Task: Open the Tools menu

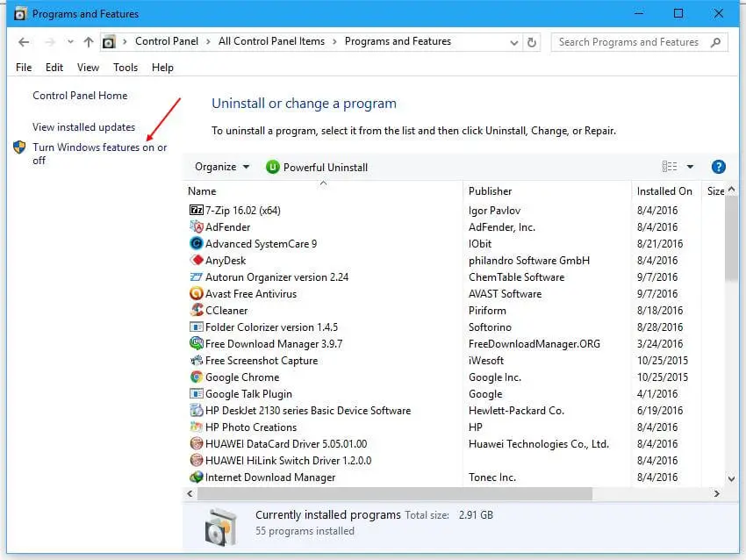Action: tap(125, 67)
